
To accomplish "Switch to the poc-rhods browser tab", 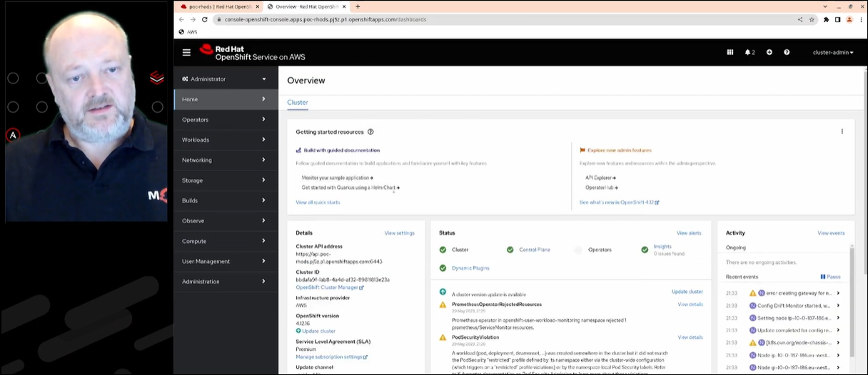I will pos(216,6).
